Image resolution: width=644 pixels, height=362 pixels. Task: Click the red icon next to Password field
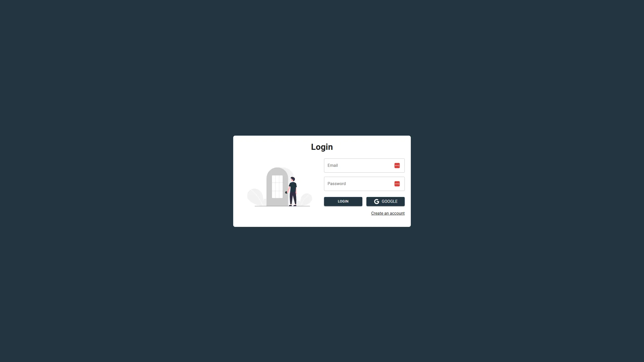(397, 184)
